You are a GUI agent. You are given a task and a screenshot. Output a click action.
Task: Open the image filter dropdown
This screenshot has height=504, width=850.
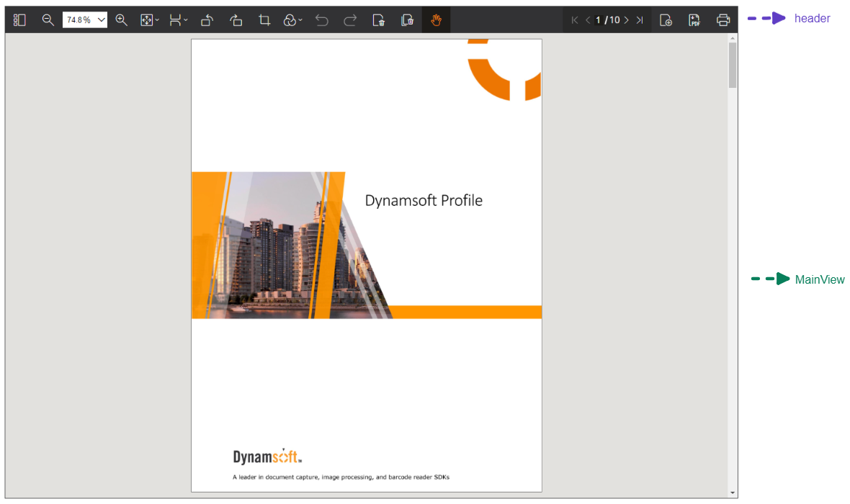tap(292, 20)
